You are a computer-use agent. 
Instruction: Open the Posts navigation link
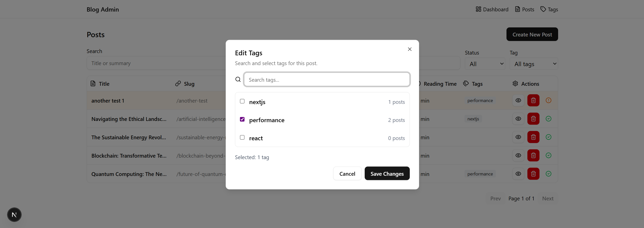524,9
